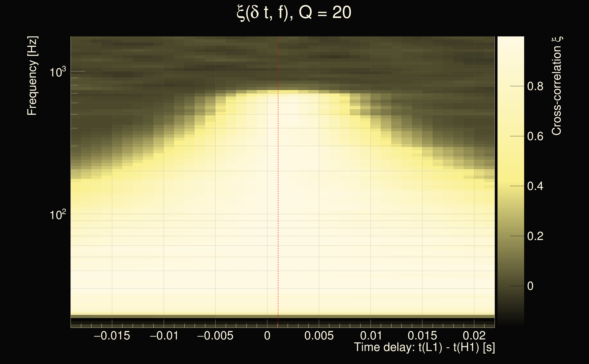Click the Cross-correlation ξ colorbar title
Screen dimensions: 589x364
pos(556,86)
